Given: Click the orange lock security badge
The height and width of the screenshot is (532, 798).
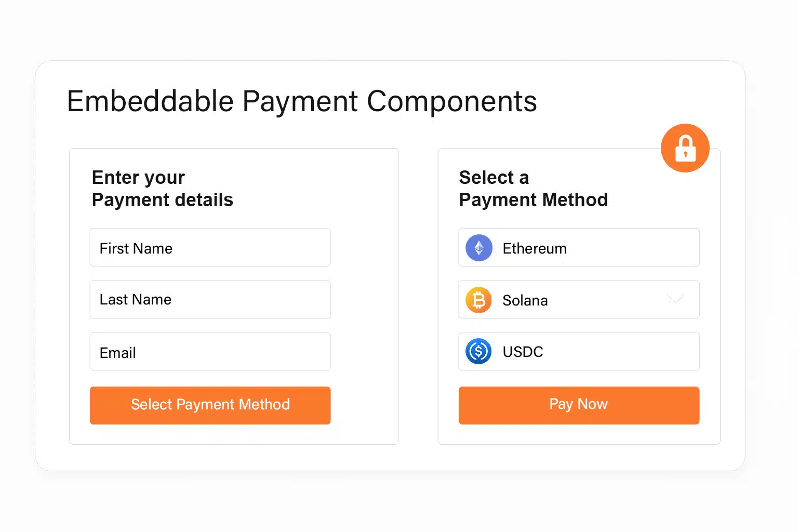Looking at the screenshot, I should (685, 148).
